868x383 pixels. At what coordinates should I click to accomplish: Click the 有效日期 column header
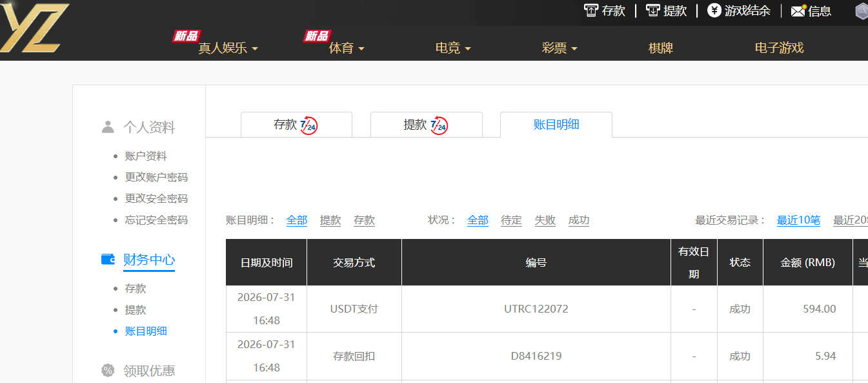(x=694, y=262)
